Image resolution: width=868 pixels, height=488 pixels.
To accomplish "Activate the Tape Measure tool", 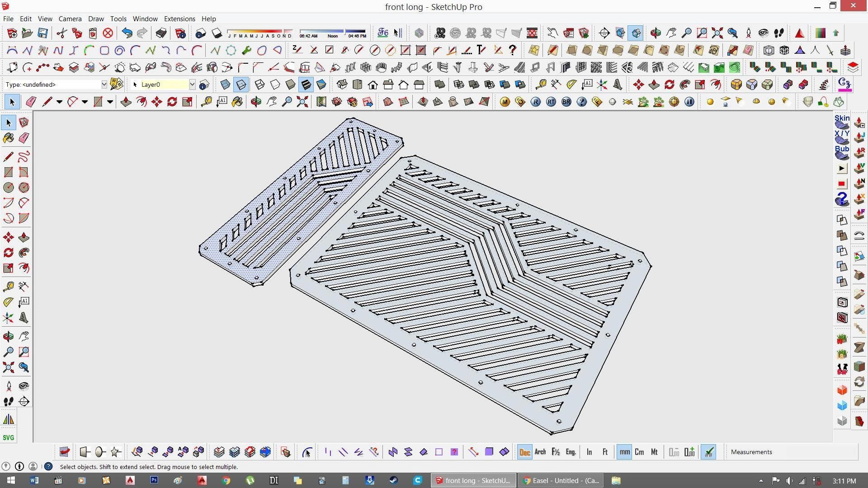I will 8,286.
